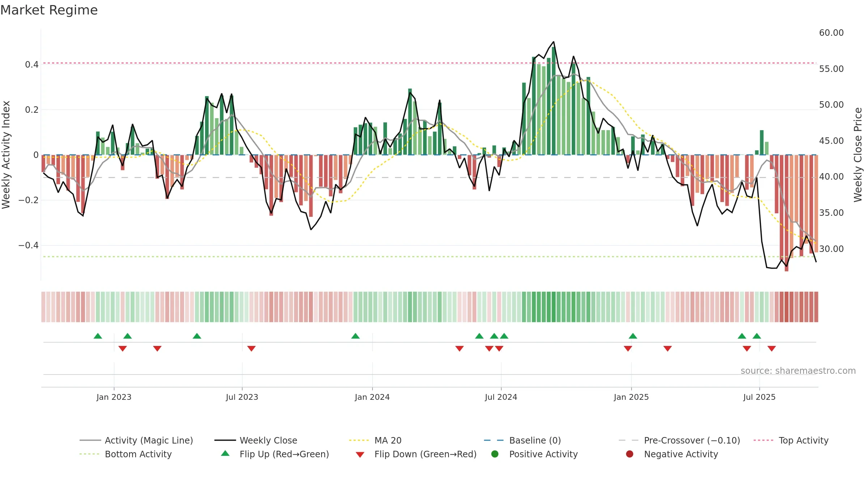Toggle Top Activity legend entry
Viewport: 868px width, 488px height.
(791, 440)
